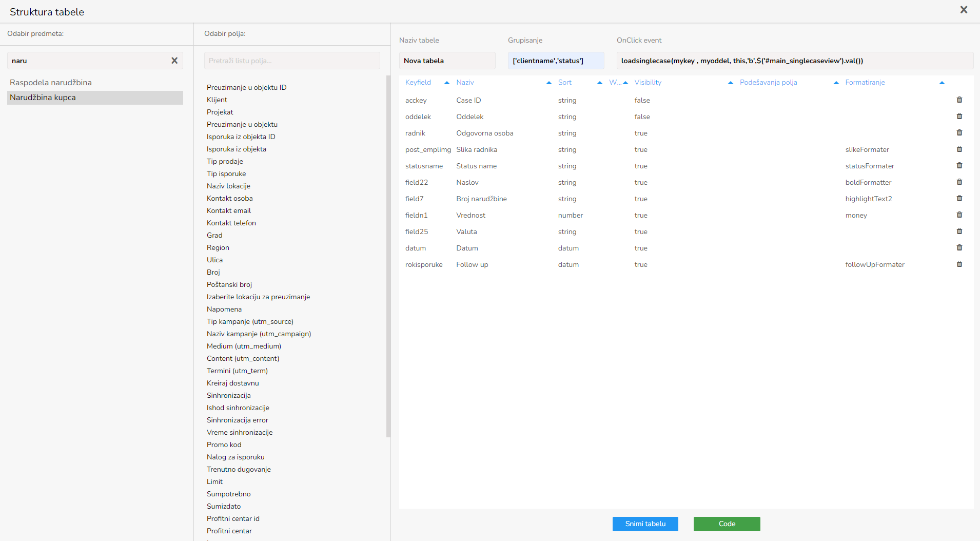Pick the Grad field
Viewport: 980px width, 541px height.
pos(214,236)
